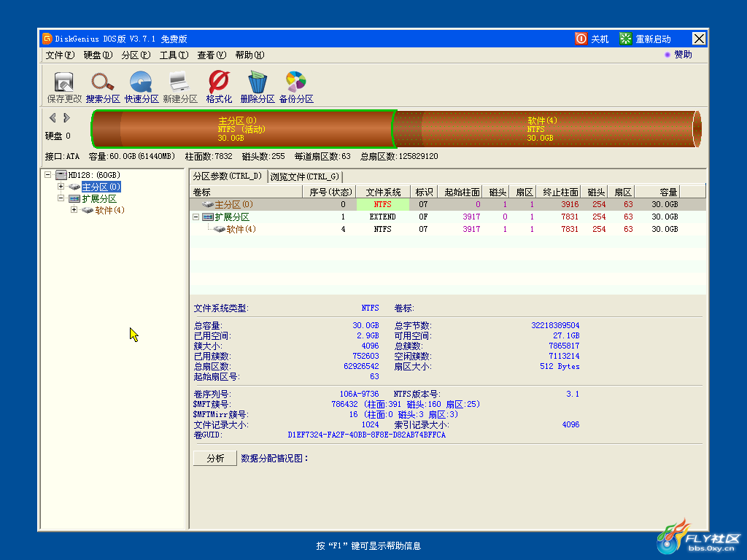Image resolution: width=747 pixels, height=560 pixels.
Task: Open the 帮助(H) menu
Action: [250, 55]
